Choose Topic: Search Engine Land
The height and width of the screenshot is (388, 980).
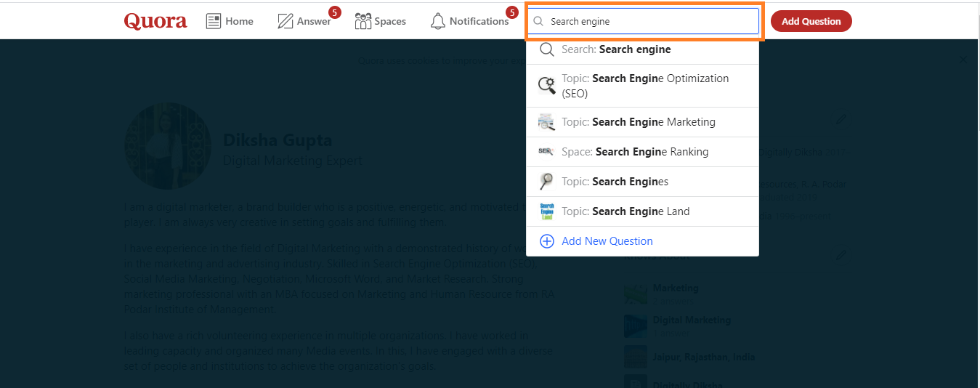point(642,211)
